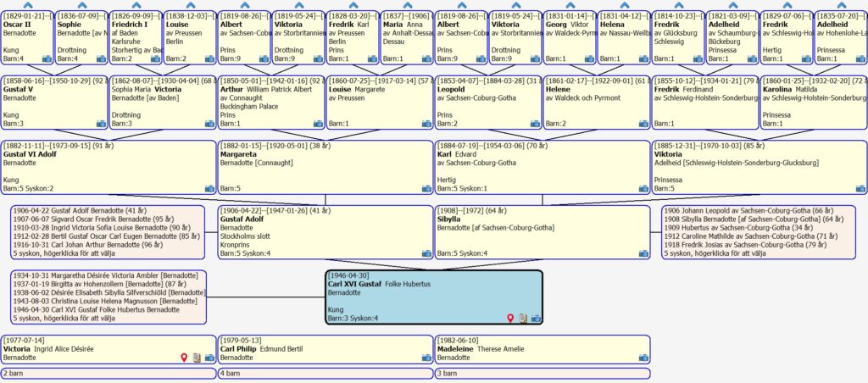Click the camera icon on Helene av Waldeck's card

pos(644,124)
